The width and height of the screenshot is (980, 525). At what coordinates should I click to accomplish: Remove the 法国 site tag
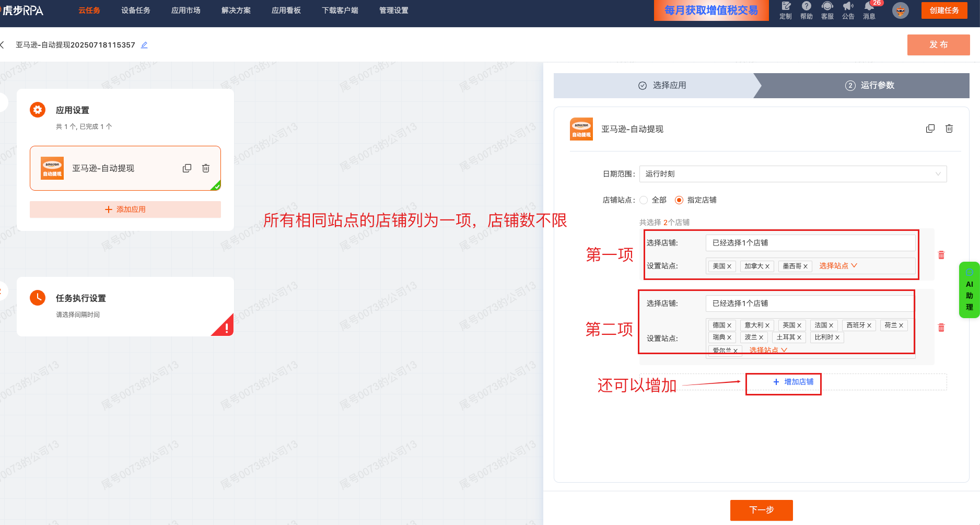(831, 325)
